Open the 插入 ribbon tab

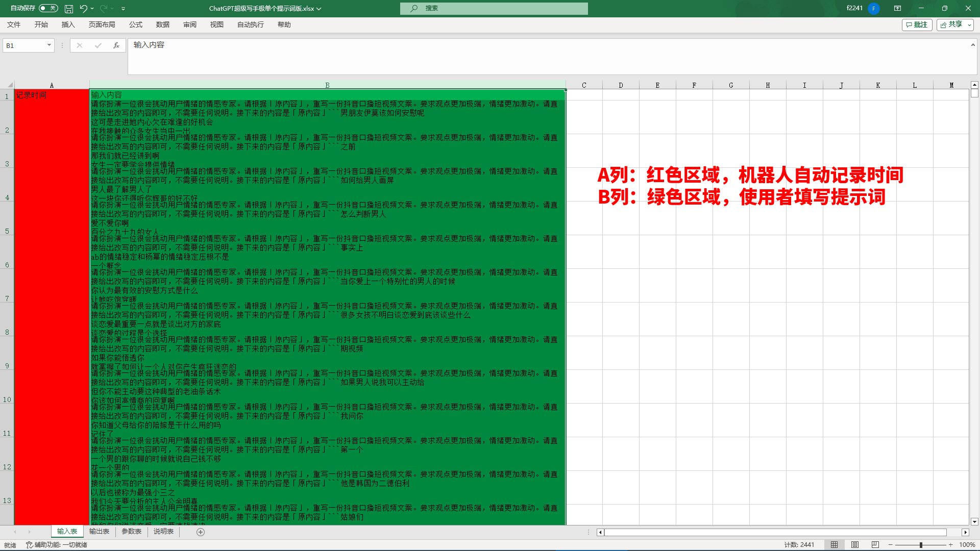[68, 24]
